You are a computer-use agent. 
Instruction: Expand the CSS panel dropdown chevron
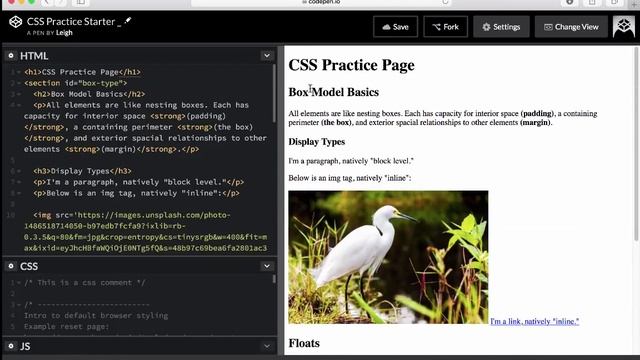[x=267, y=266]
